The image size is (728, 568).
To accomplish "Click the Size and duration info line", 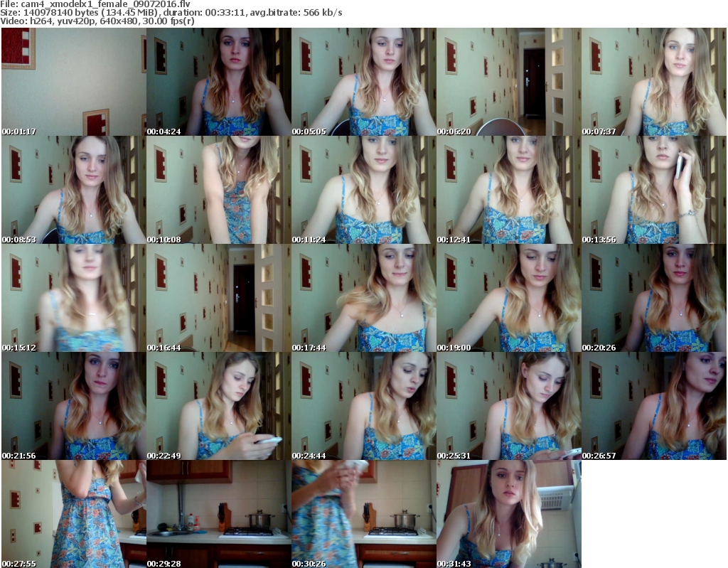I will (171, 13).
